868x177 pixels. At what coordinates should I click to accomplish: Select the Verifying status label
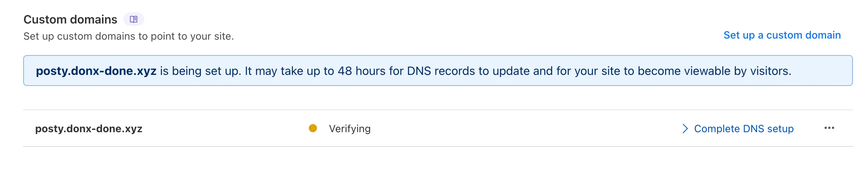pyautogui.click(x=350, y=129)
